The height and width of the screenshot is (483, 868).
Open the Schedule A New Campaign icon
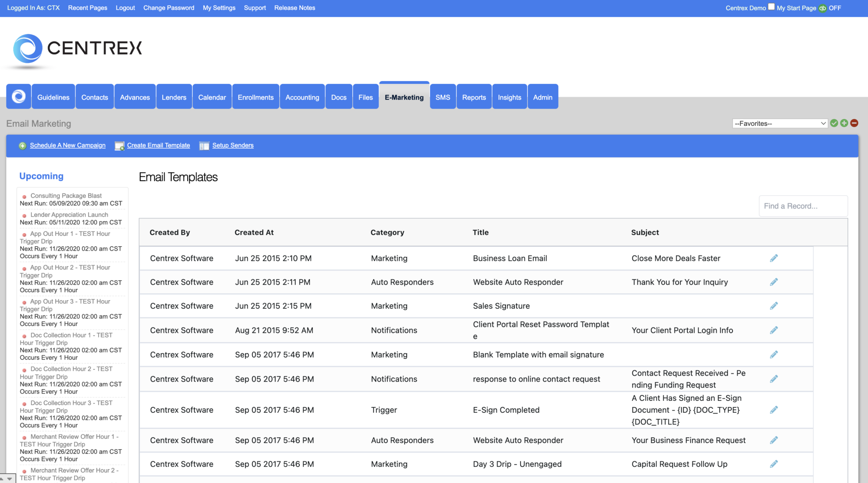(x=22, y=145)
